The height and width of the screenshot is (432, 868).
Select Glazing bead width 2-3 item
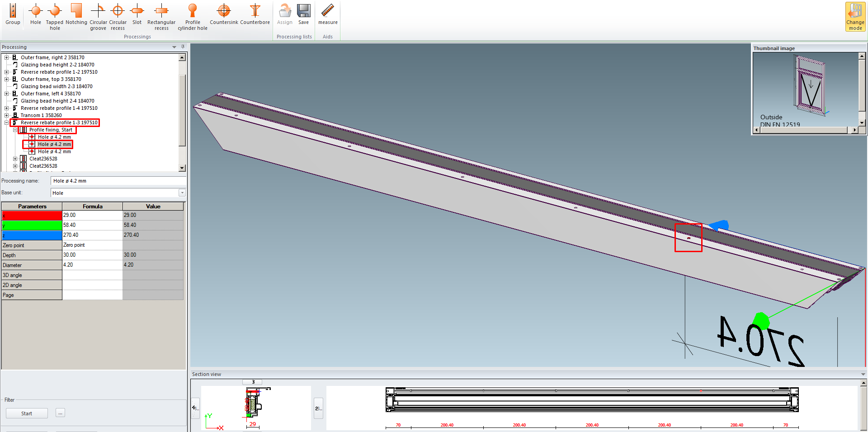pyautogui.click(x=56, y=86)
